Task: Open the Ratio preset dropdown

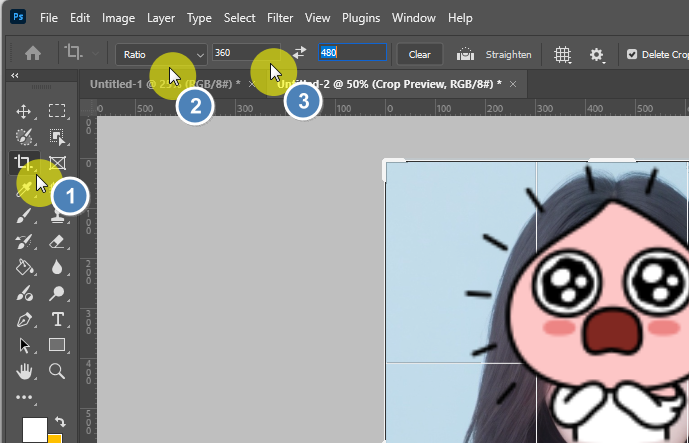Action: (x=161, y=54)
